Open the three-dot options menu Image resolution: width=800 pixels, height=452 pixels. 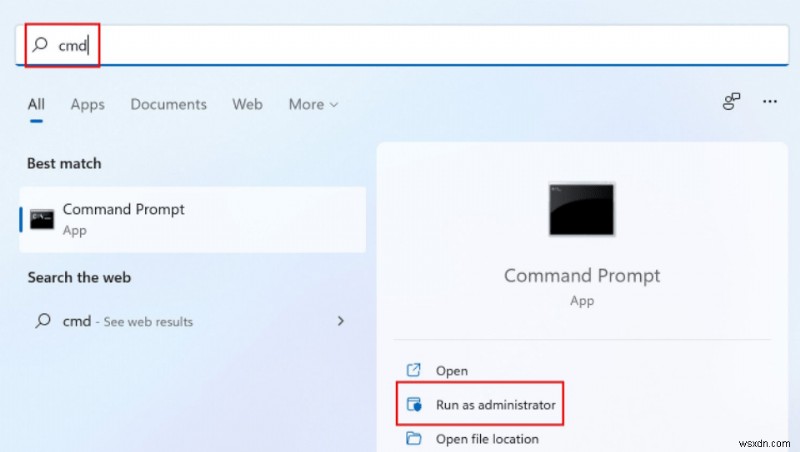[770, 102]
